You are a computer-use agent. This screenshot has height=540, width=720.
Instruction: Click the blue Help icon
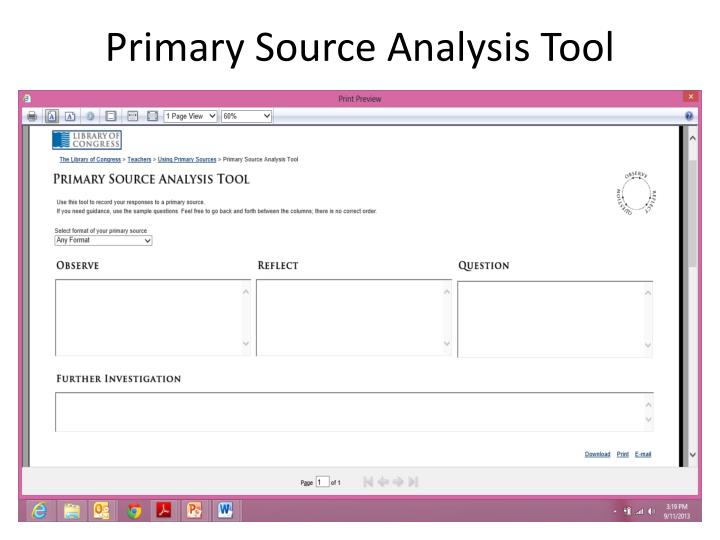pyautogui.click(x=689, y=116)
